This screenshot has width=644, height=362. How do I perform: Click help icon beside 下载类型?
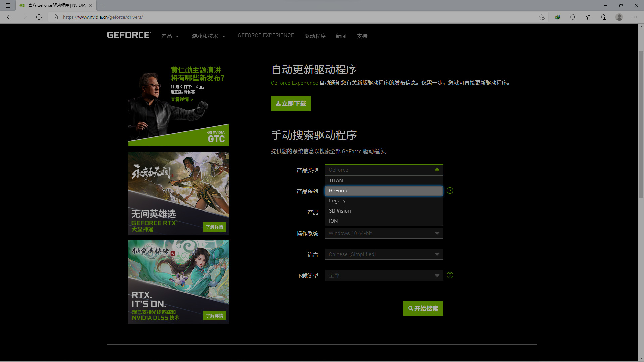[450, 275]
